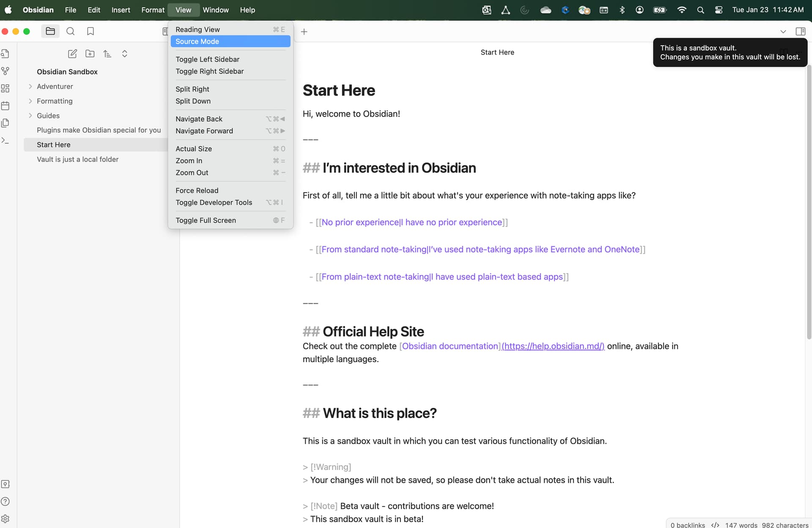Open the templates ribbon icon
The width and height of the screenshot is (812, 528).
[5, 123]
